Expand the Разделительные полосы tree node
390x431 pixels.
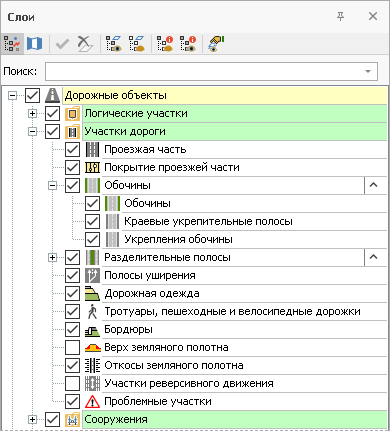click(x=52, y=258)
